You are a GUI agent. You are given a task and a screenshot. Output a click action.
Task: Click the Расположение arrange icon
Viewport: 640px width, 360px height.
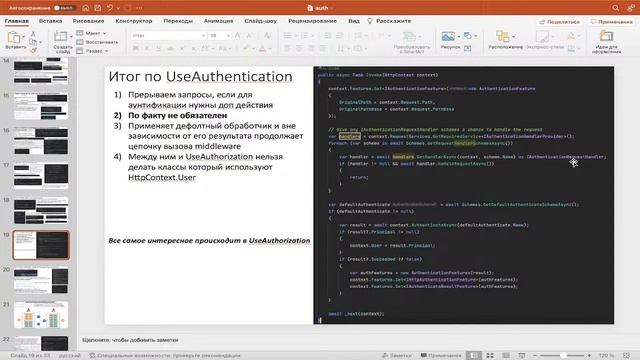502,37
